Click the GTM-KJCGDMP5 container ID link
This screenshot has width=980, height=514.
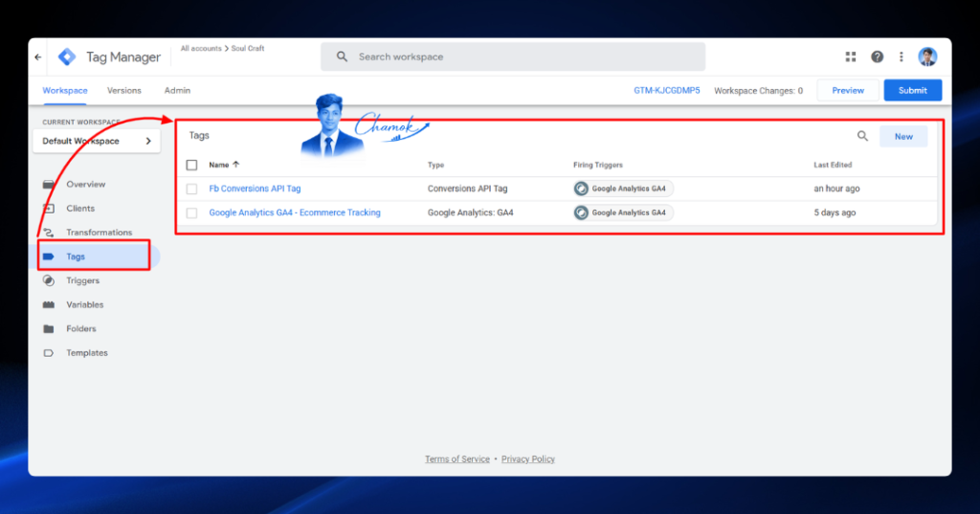666,91
